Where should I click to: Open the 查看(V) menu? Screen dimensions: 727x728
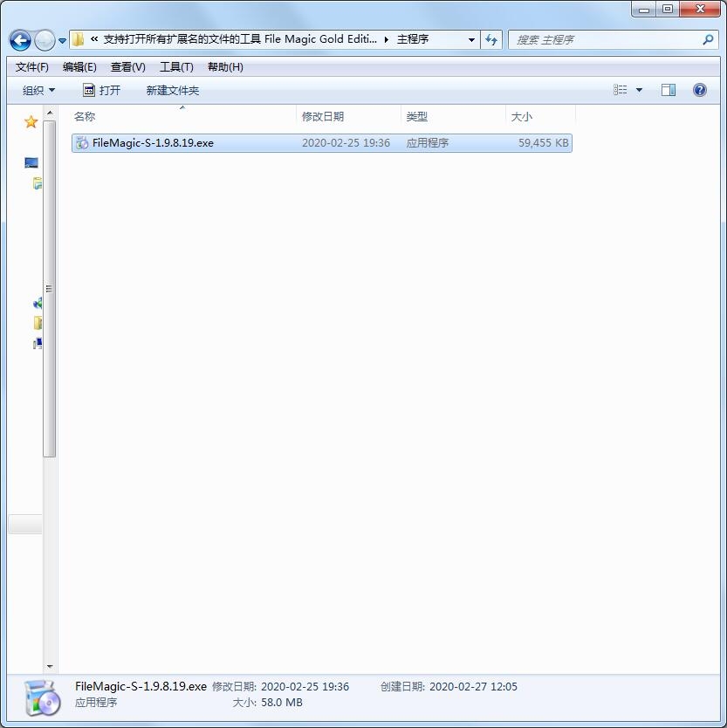tap(127, 67)
